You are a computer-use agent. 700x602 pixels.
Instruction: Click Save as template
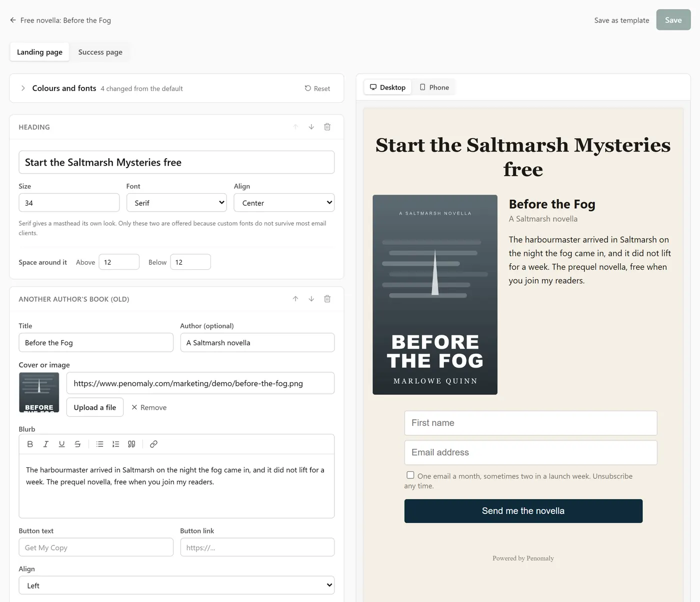point(621,21)
